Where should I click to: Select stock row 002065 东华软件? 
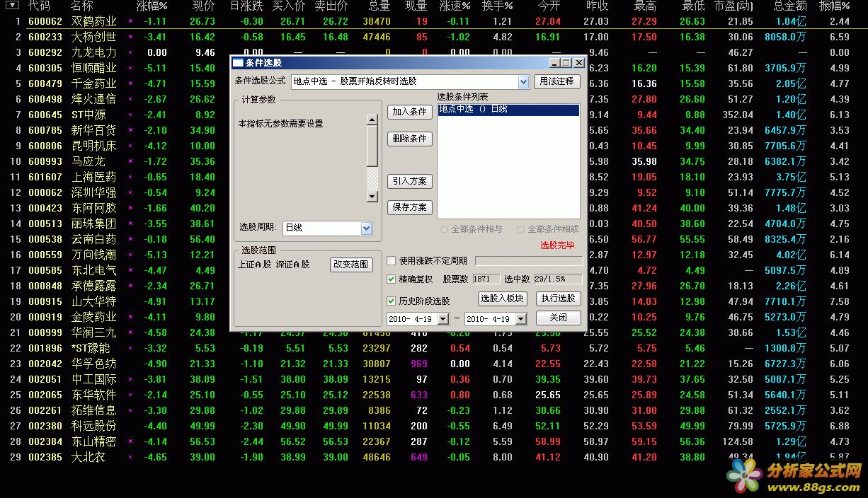click(434, 395)
